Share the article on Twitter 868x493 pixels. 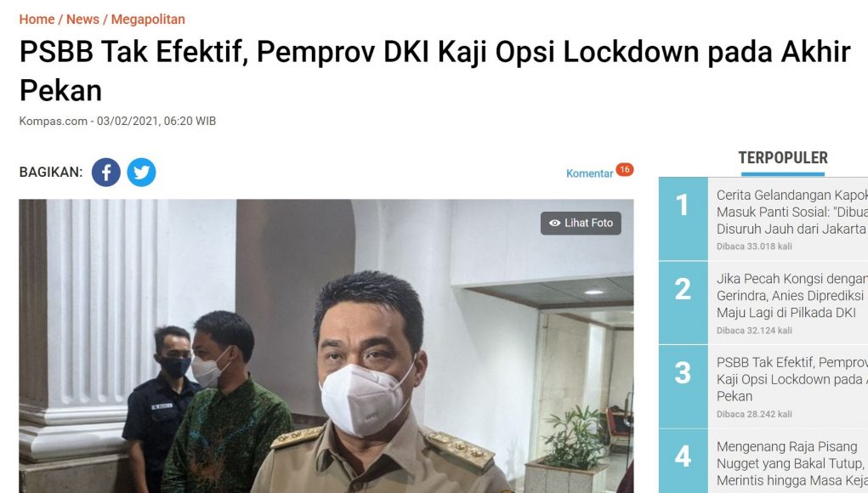coord(141,172)
